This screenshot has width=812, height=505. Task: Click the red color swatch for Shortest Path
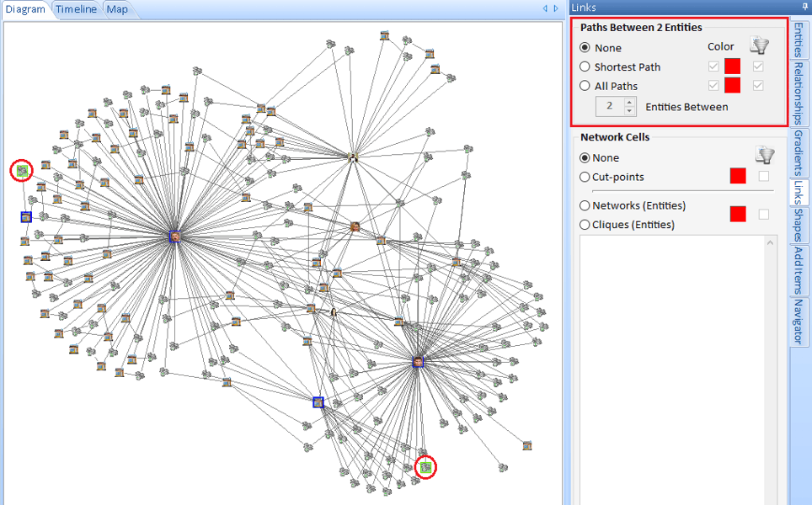(733, 66)
